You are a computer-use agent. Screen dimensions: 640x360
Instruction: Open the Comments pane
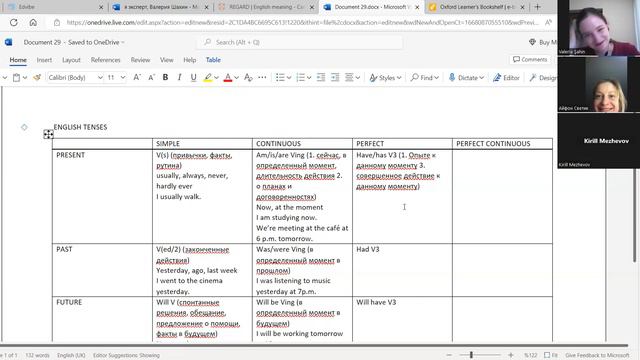[x=530, y=60]
